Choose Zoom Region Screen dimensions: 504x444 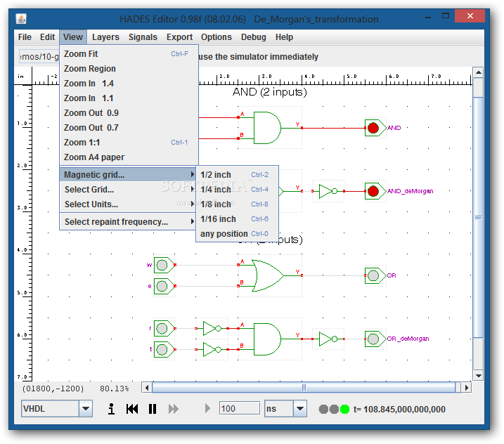click(129, 68)
